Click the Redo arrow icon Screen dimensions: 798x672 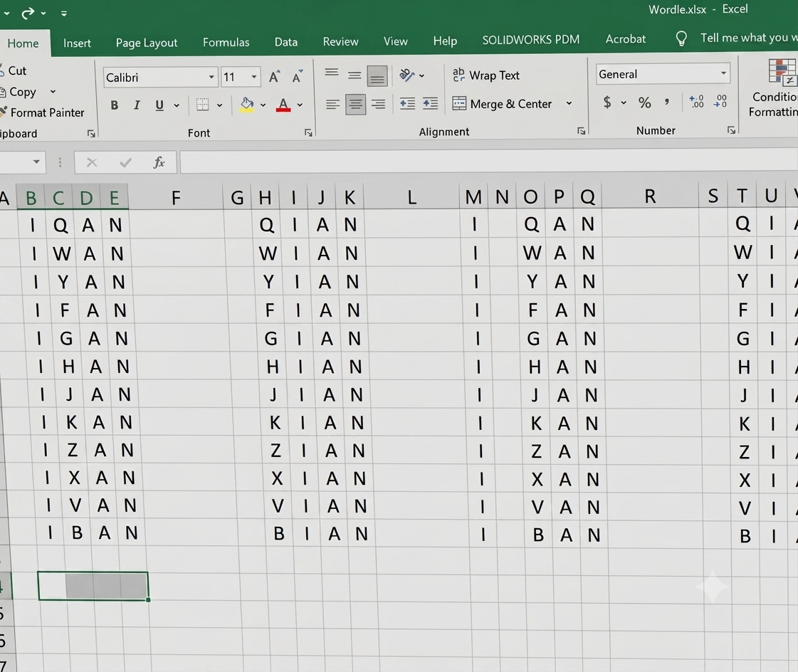27,14
